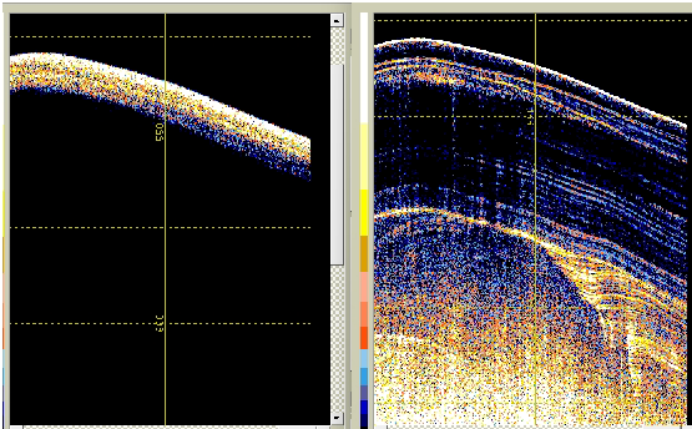Image resolution: width=692 pixels, height=429 pixels.
Task: Select the pale yellow swatch in the right palette
Action: [x=366, y=155]
